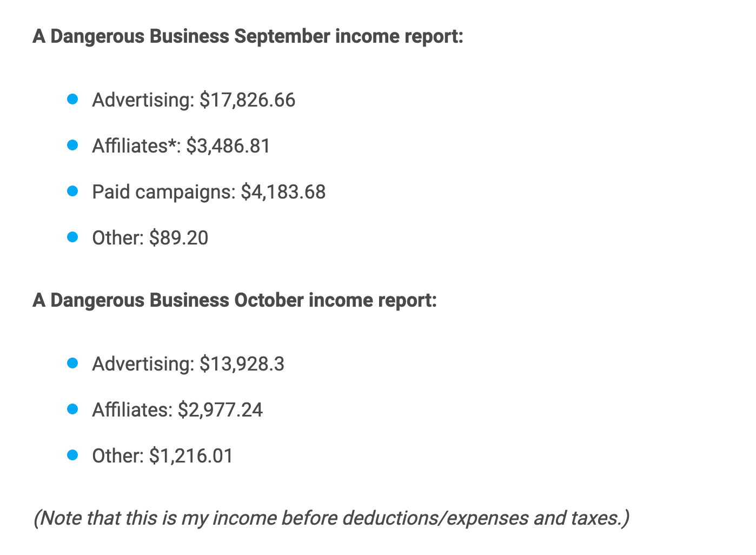Click the blue bullet beside Other $89.20

click(72, 237)
